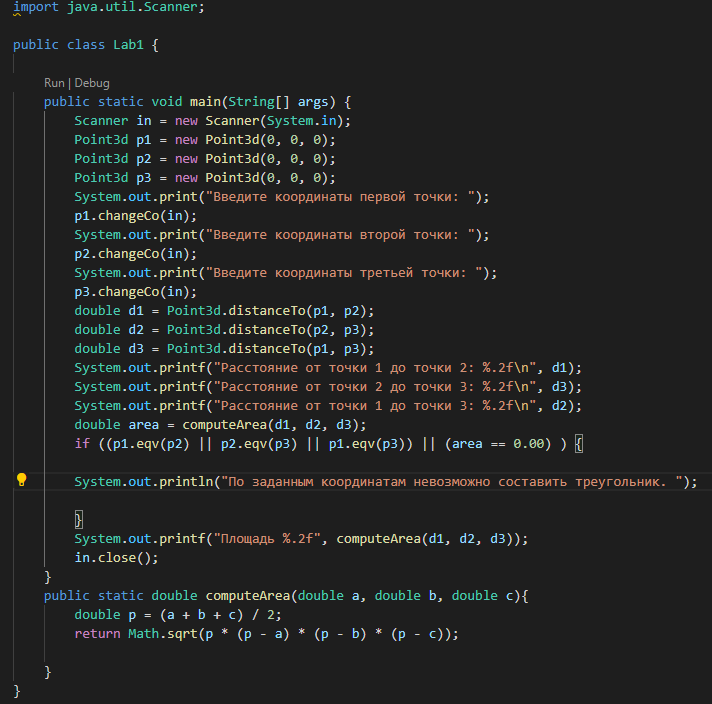This screenshot has width=712, height=704.
Task: Click computeArea in its method declaration
Action: coord(247,596)
